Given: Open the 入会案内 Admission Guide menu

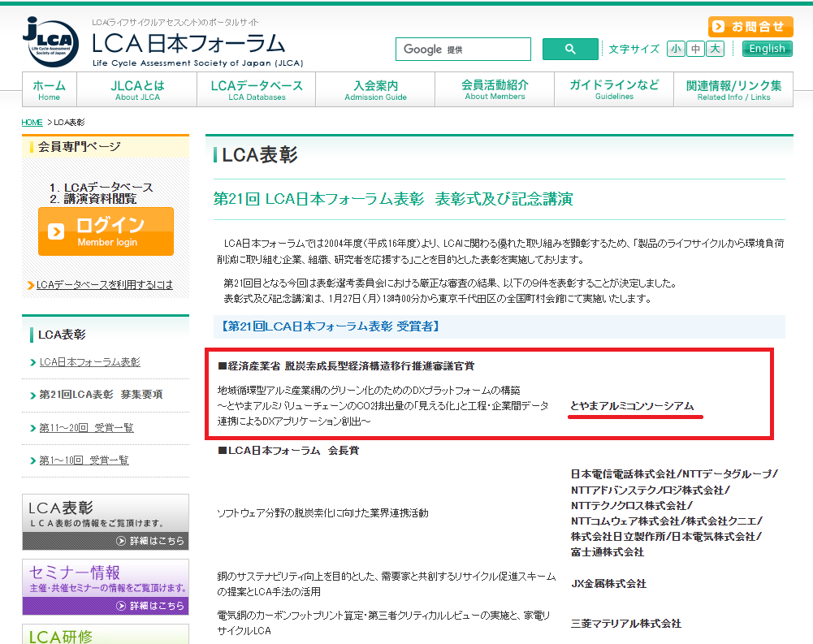Looking at the screenshot, I should click(375, 89).
